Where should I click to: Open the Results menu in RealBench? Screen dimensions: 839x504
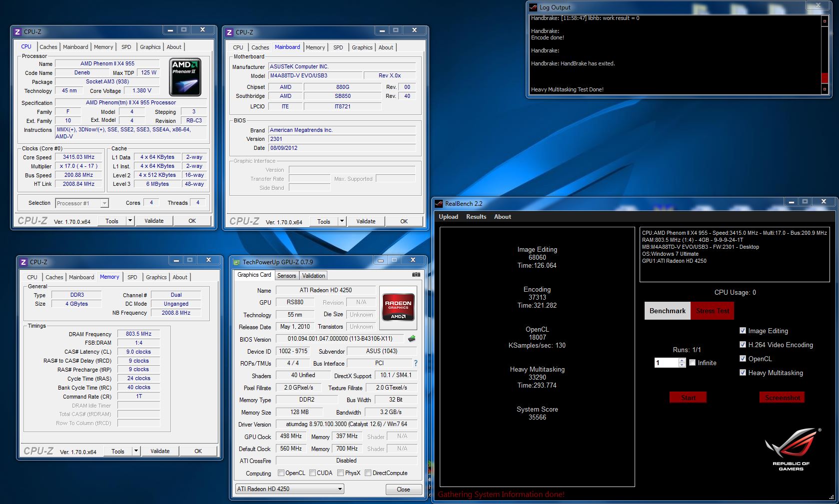pyautogui.click(x=476, y=217)
